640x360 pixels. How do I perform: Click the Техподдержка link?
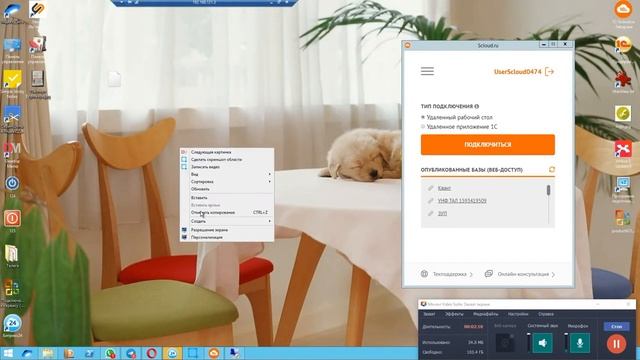tap(449, 274)
